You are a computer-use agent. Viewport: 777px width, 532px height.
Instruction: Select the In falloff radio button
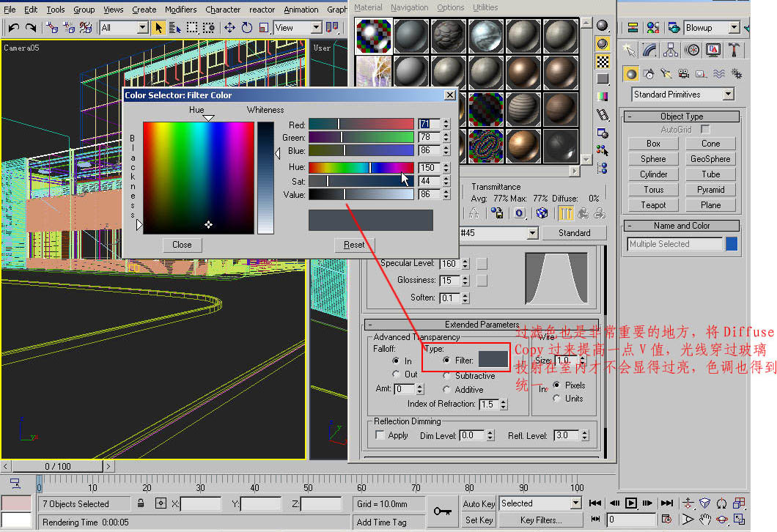tap(395, 361)
